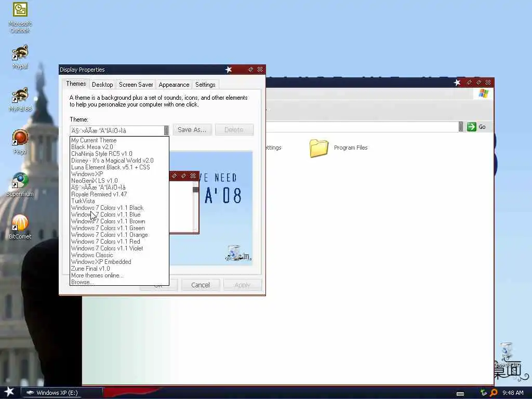532x399 pixels.
Task: Choose the TurkVista theme
Action: coord(119,201)
